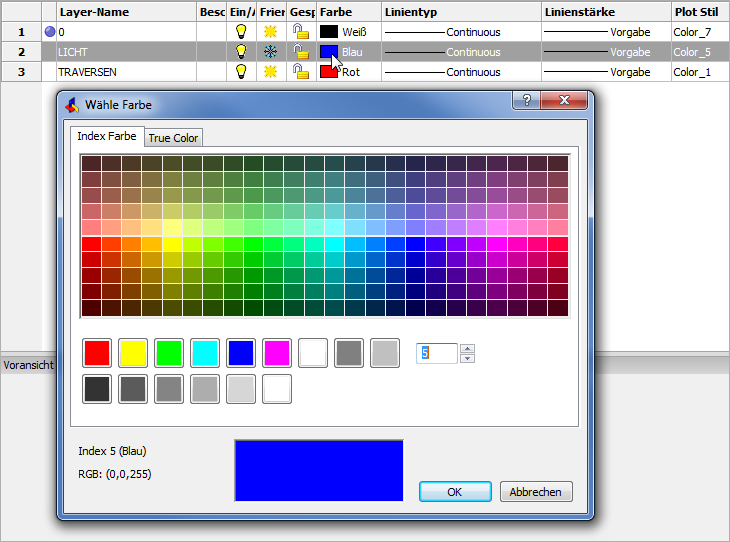Viewport: 730px width, 542px height.
Task: Click the color index number field
Action: coord(436,353)
